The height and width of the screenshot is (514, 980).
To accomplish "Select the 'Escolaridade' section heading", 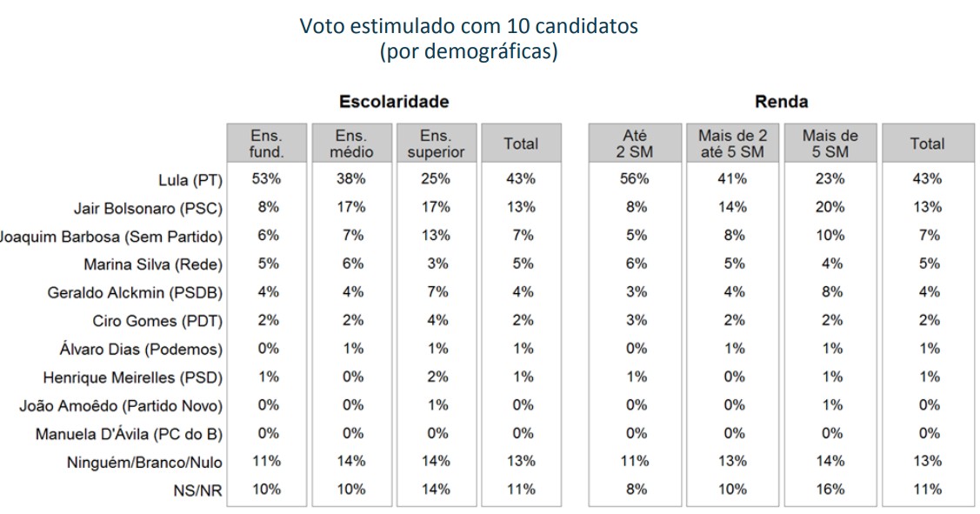I will (x=394, y=102).
